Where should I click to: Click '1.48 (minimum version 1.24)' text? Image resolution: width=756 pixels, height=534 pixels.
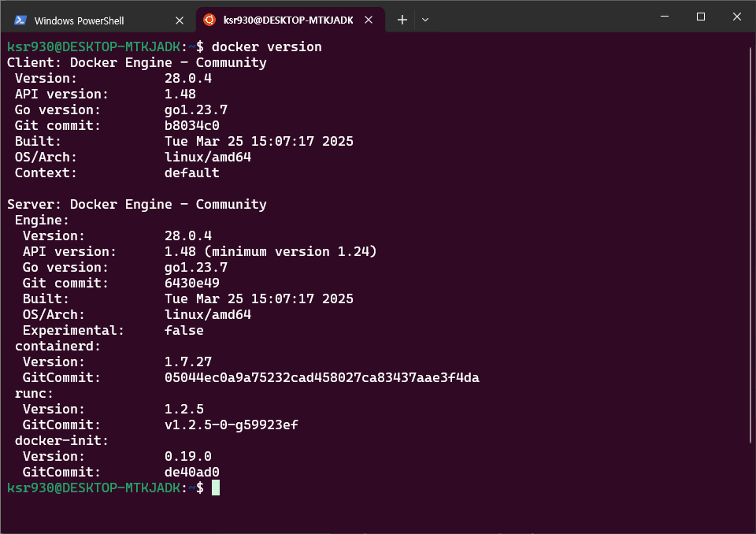[270, 251]
